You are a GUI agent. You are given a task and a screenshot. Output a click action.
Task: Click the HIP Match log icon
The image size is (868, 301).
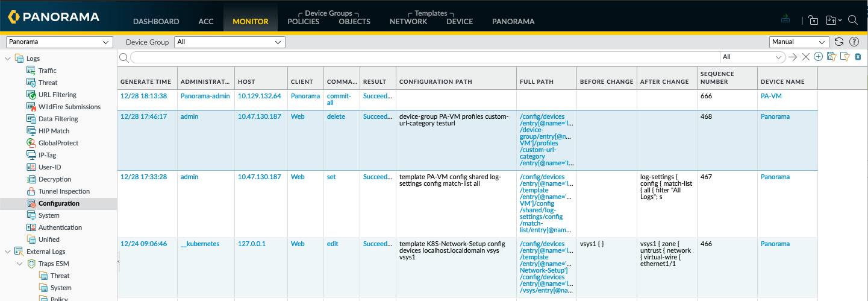(31, 131)
